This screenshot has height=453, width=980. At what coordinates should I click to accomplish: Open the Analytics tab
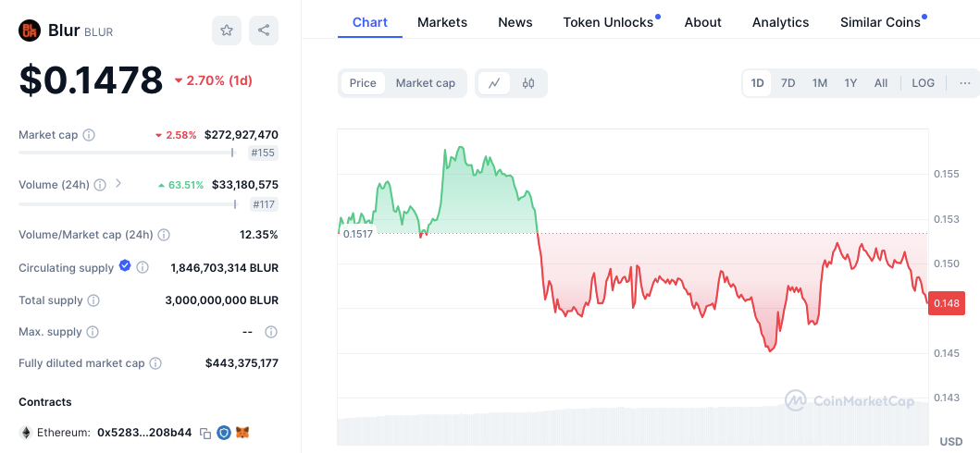pos(781,22)
